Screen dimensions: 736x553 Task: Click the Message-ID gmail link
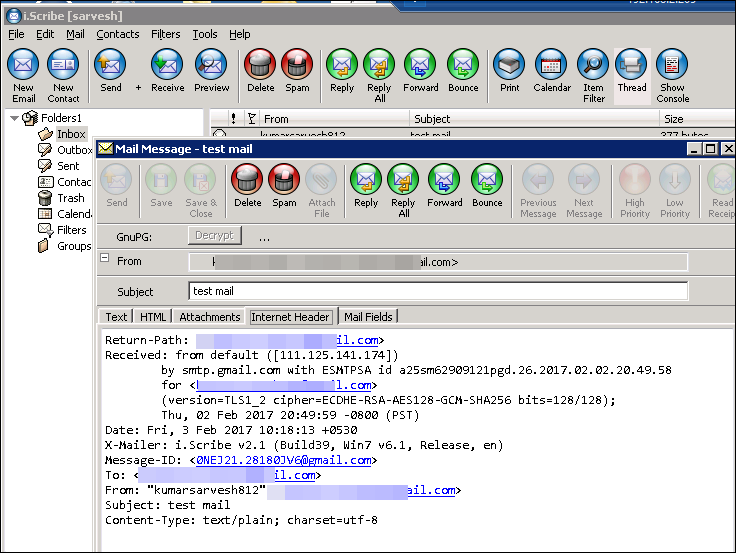(284, 460)
